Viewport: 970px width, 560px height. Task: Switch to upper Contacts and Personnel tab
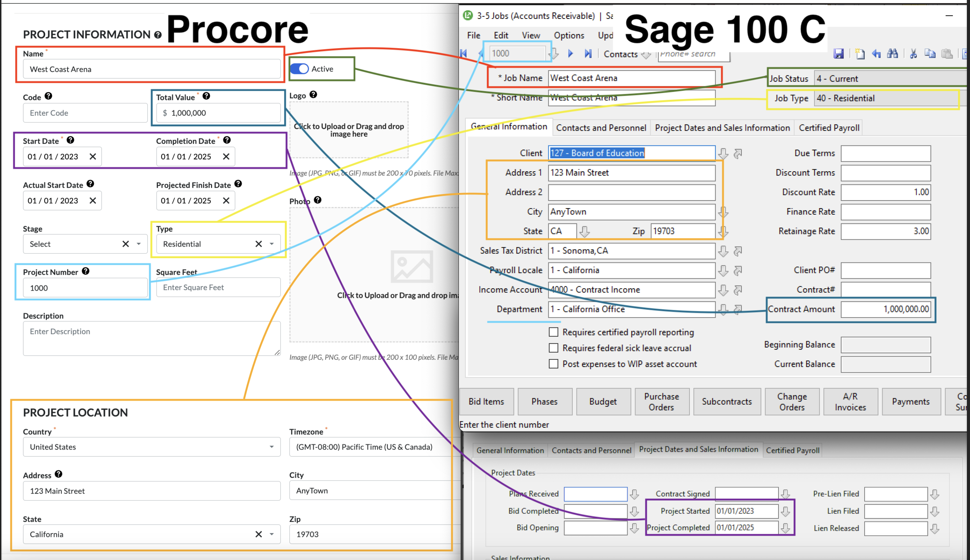[601, 128]
